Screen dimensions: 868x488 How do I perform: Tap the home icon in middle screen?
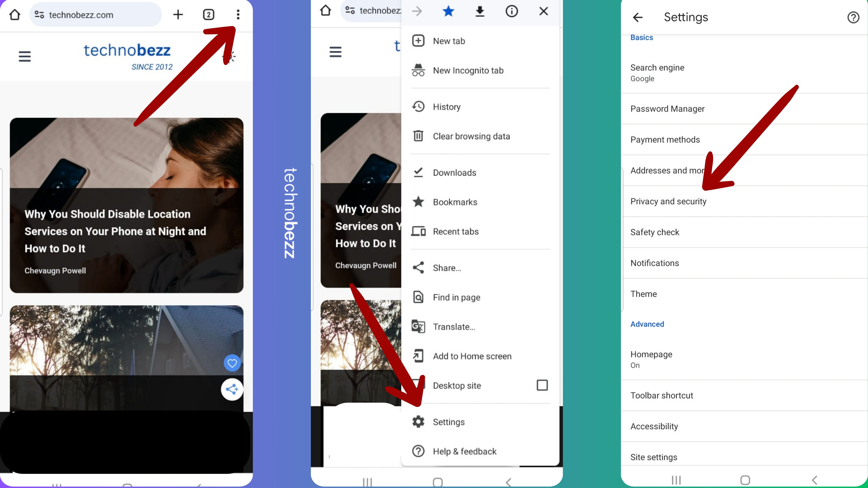coord(325,10)
